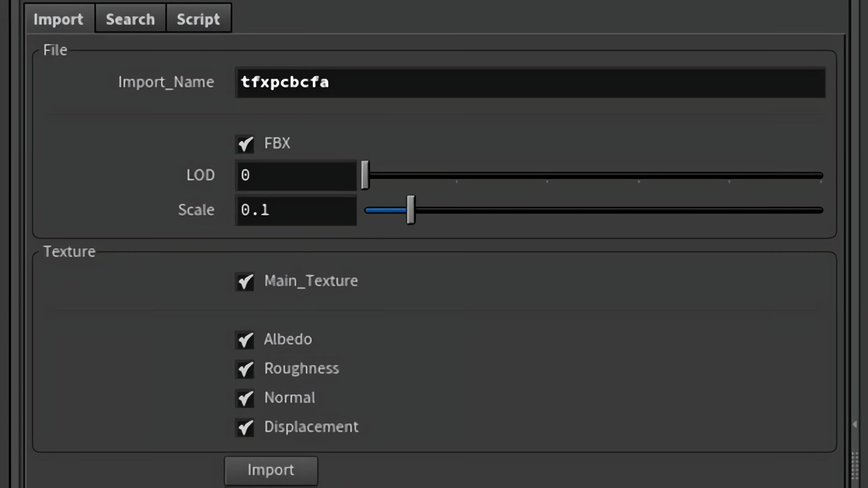Click the Texture group header label
868x488 pixels.
[x=70, y=252]
